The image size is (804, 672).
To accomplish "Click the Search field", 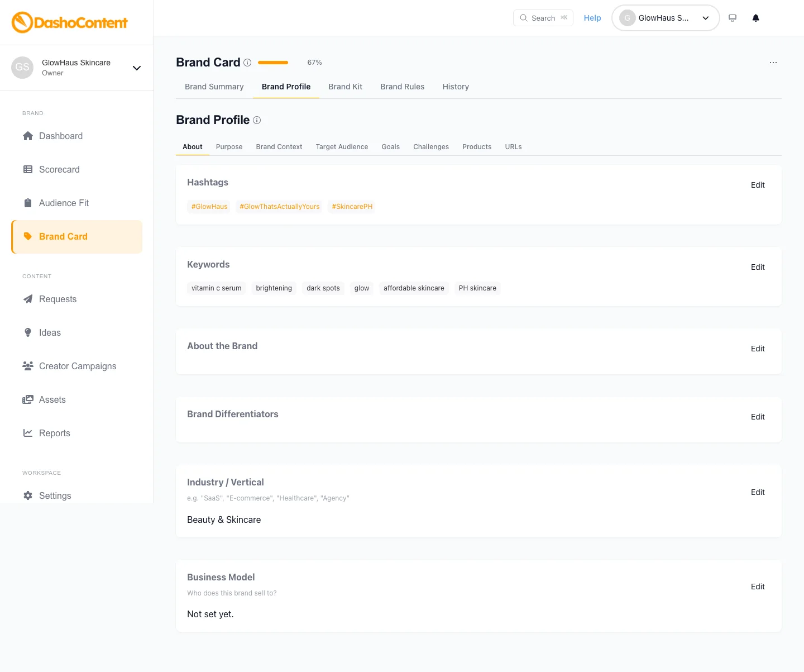I will (x=543, y=18).
